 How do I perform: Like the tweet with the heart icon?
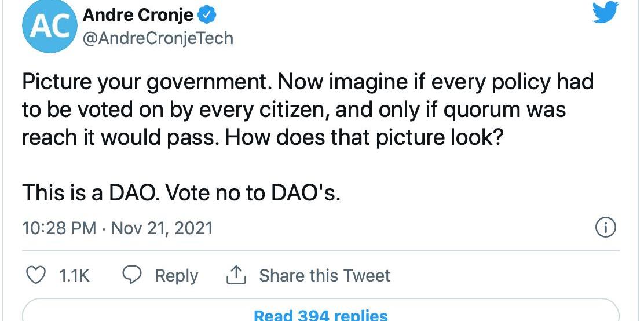click(x=38, y=275)
